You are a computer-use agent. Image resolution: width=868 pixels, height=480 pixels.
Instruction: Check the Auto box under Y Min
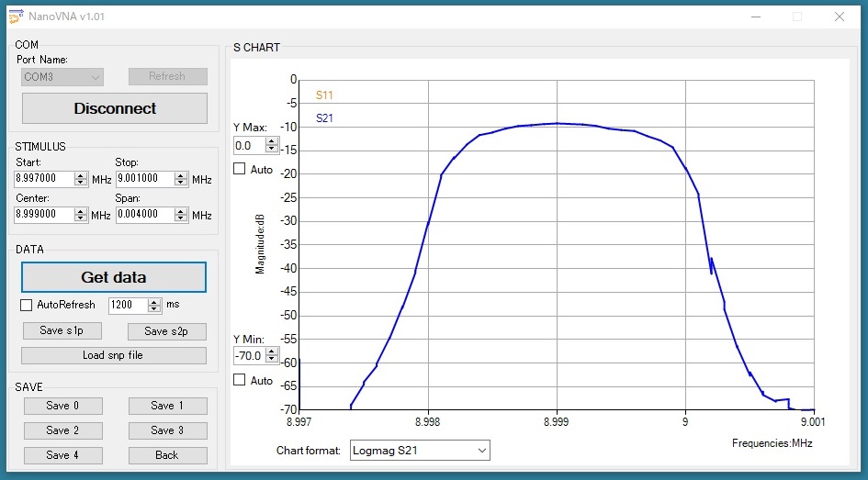240,380
